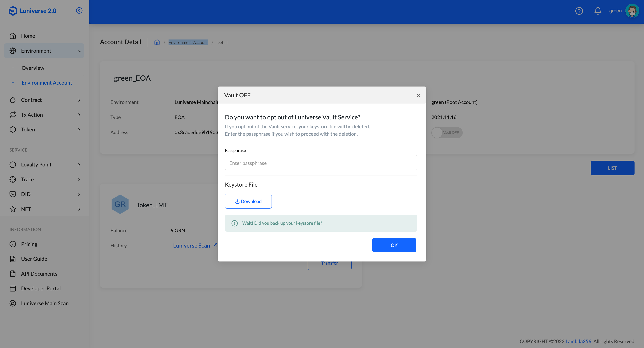Click the NFT star icon

(x=13, y=209)
